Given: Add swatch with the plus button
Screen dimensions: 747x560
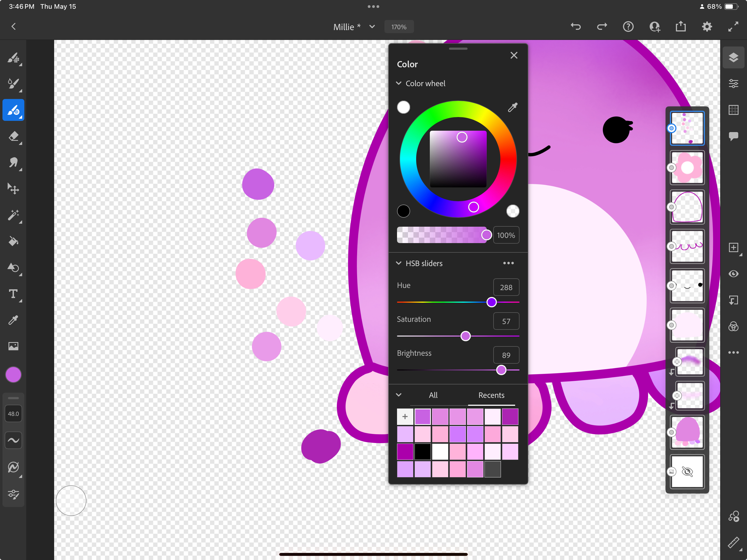Looking at the screenshot, I should point(405,417).
